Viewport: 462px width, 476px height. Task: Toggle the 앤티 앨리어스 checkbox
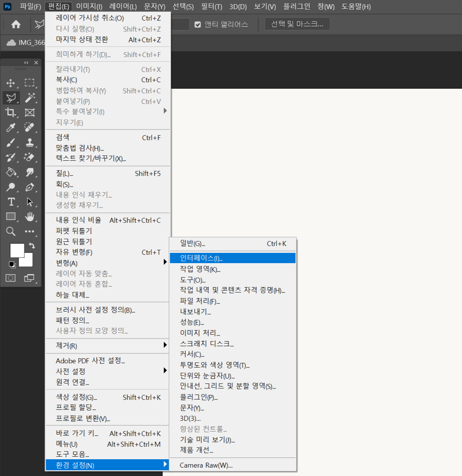click(x=198, y=24)
